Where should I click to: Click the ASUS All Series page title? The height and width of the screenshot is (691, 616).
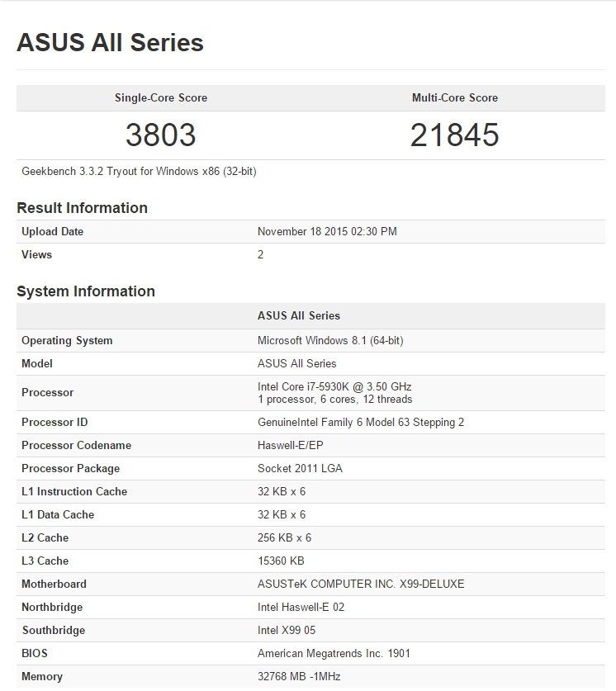pos(110,43)
